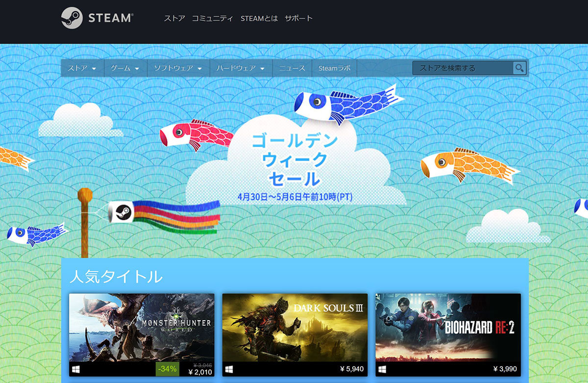Open Steamラボ tab

[334, 68]
